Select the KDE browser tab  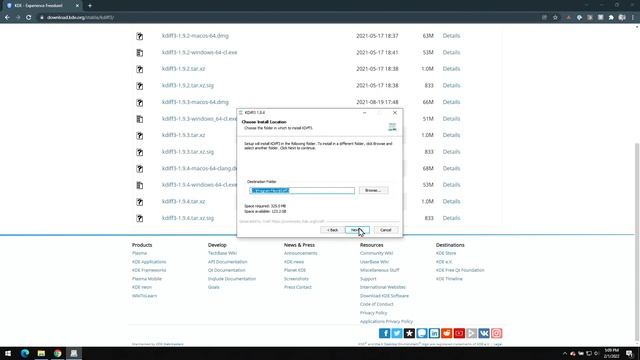pyautogui.click(x=43, y=6)
